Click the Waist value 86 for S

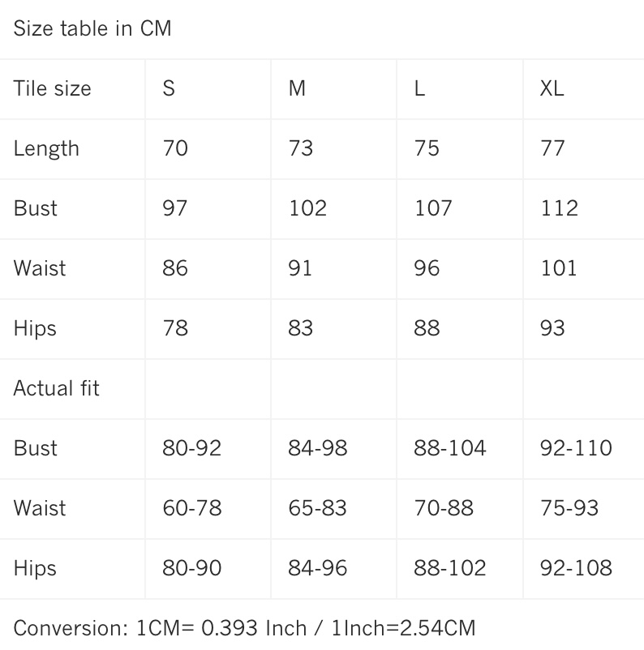pos(175,268)
